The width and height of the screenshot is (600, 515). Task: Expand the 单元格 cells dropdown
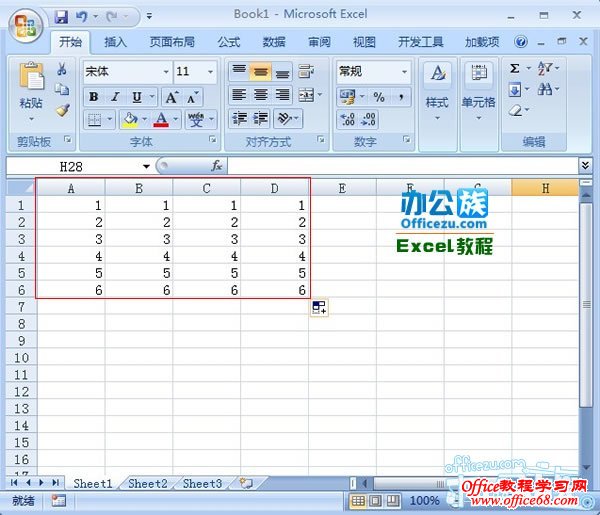[479, 118]
